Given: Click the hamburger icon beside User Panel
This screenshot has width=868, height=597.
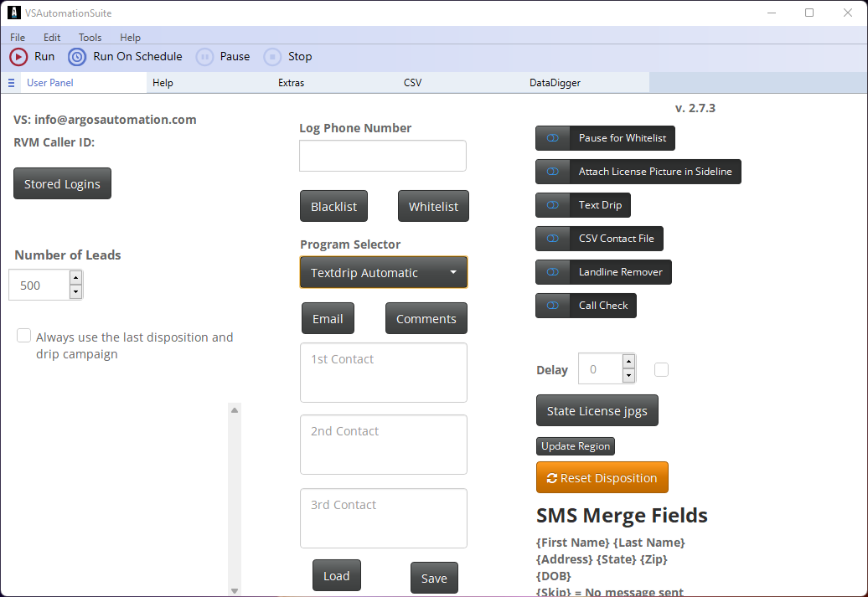Looking at the screenshot, I should click(x=12, y=83).
